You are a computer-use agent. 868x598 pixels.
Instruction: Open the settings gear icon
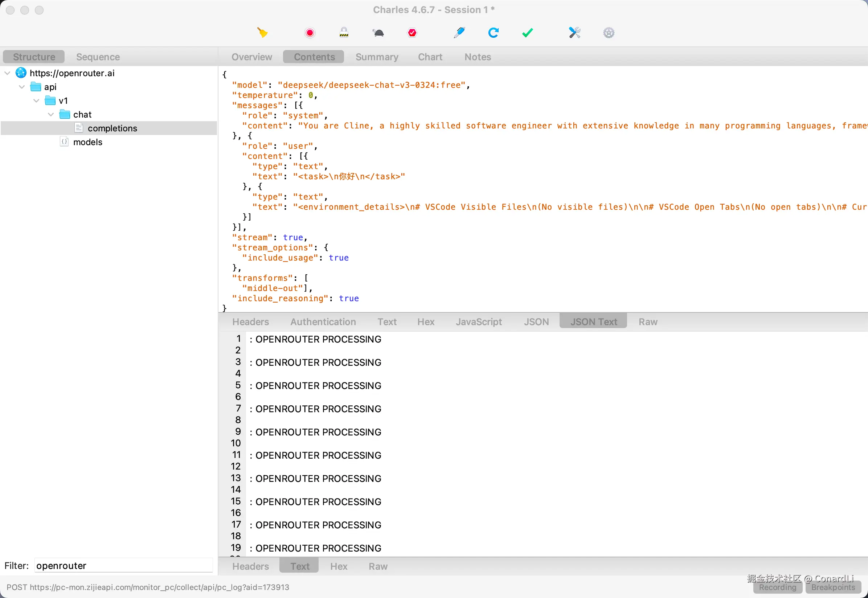pyautogui.click(x=609, y=33)
